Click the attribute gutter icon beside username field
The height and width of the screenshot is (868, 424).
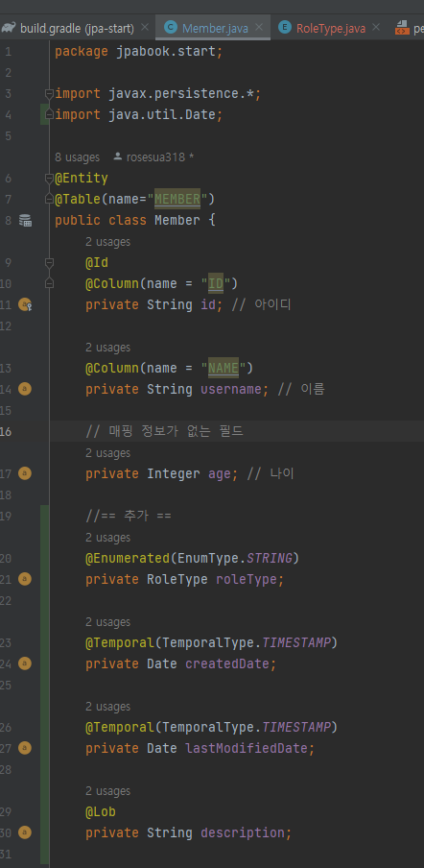tap(25, 389)
